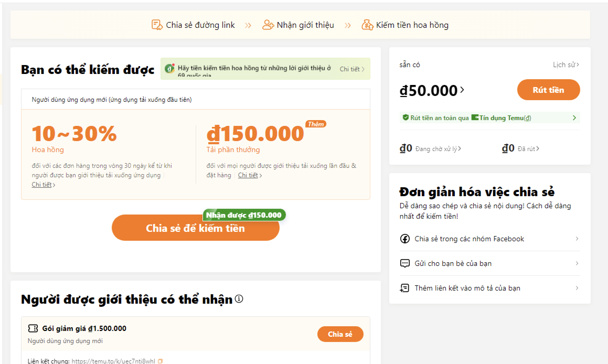Open Chi tiết in the green countries banner

pos(351,69)
